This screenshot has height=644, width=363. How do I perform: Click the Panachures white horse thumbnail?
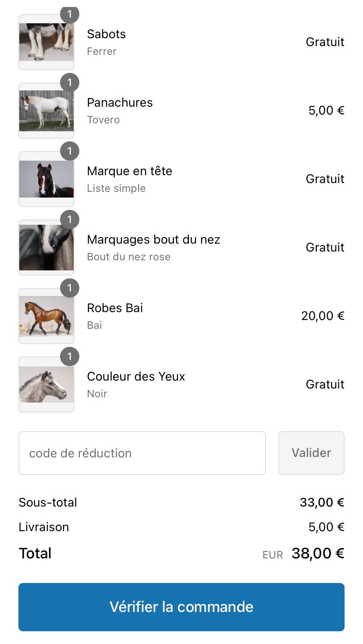(x=46, y=111)
